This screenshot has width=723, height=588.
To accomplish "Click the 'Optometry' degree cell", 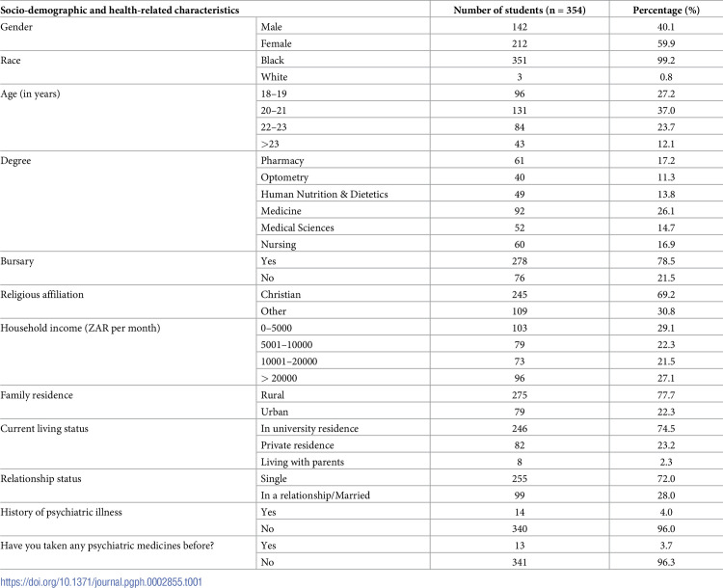I will coord(284,177).
